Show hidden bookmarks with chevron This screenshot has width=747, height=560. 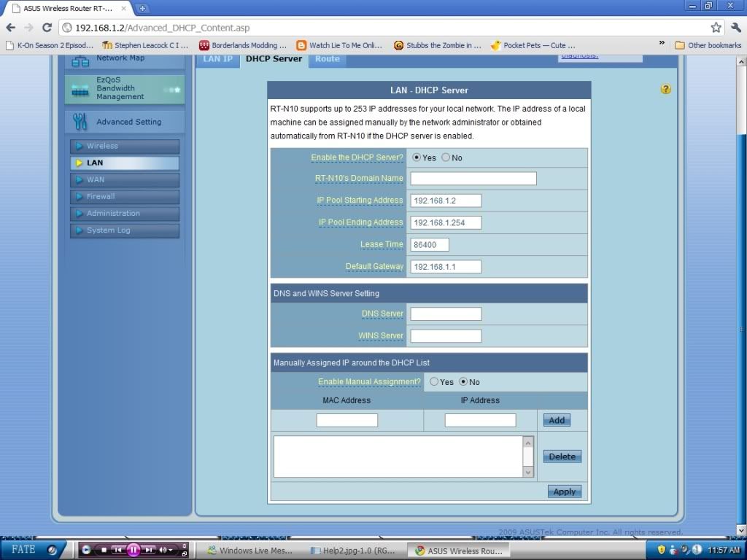coord(662,44)
